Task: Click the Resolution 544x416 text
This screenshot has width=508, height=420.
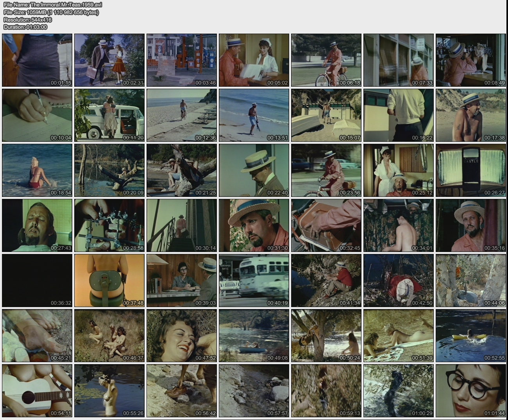Action: [x=28, y=20]
